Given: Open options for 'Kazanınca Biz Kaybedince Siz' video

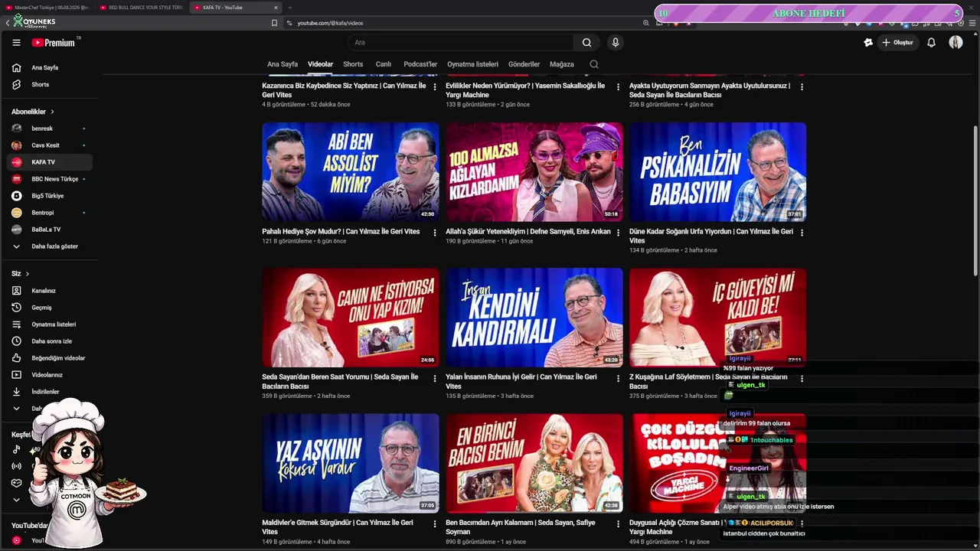Looking at the screenshot, I should 435,87.
